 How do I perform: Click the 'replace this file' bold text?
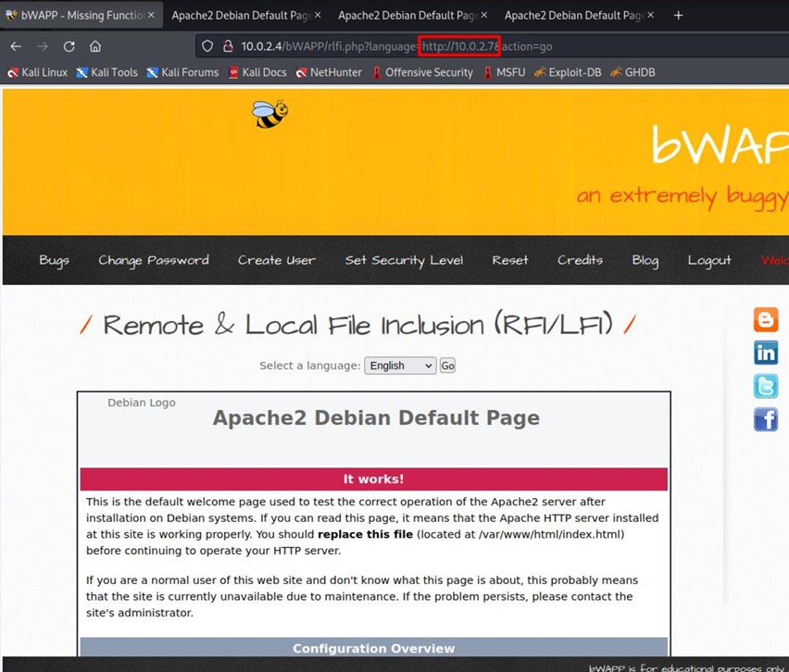(x=365, y=534)
